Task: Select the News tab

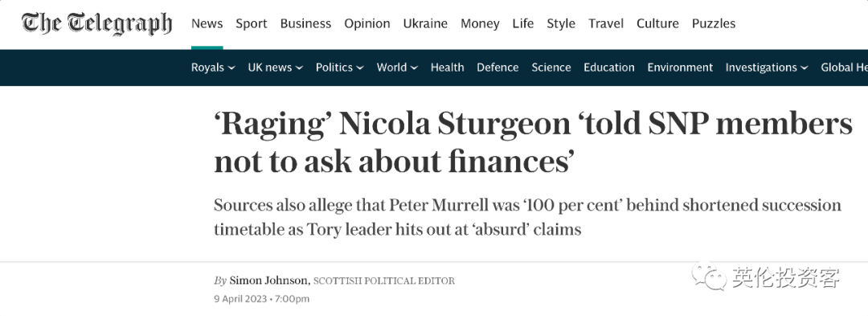Action: click(207, 24)
